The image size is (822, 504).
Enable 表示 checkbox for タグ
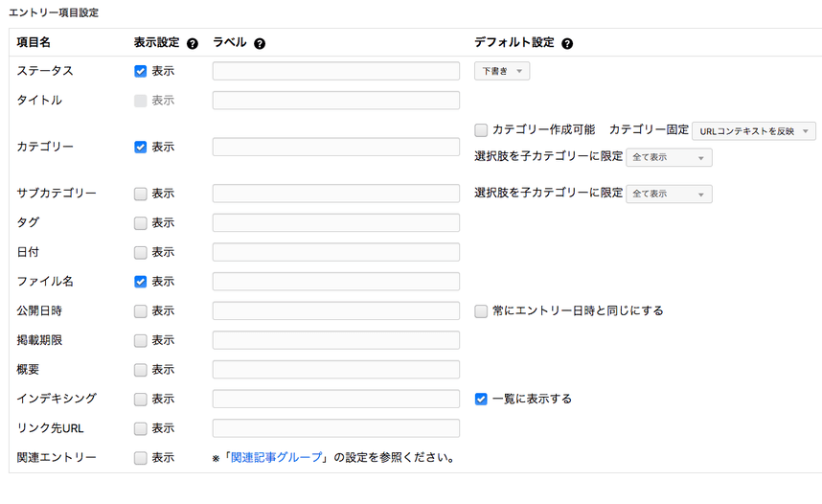point(141,223)
